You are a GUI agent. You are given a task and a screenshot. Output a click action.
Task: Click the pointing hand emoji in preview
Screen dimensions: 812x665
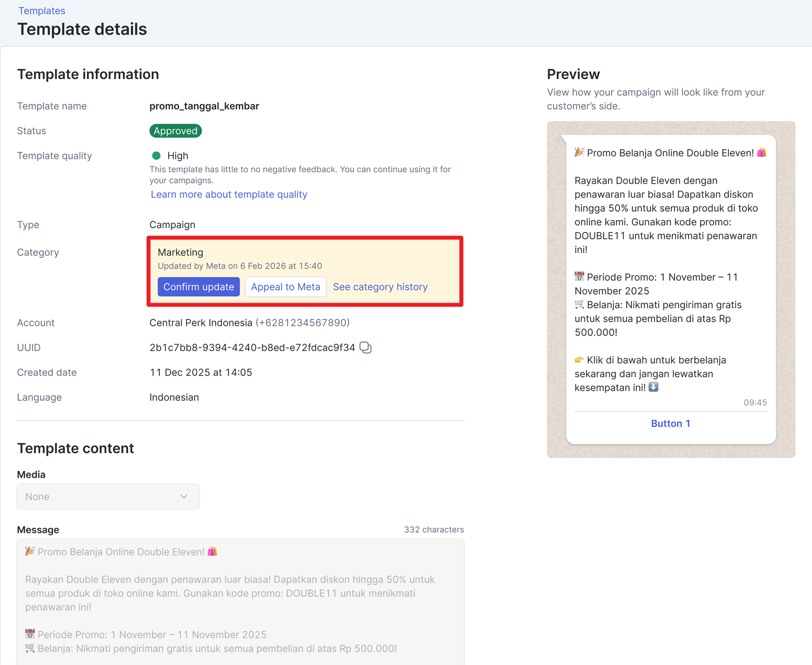tap(579, 360)
